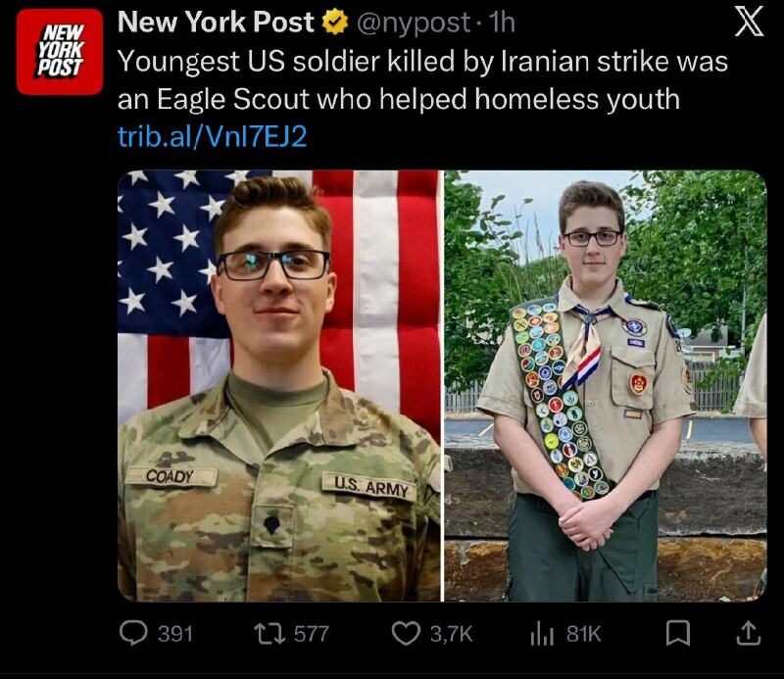Like the post with the heart icon
This screenshot has width=784, height=679.
pos(406,634)
